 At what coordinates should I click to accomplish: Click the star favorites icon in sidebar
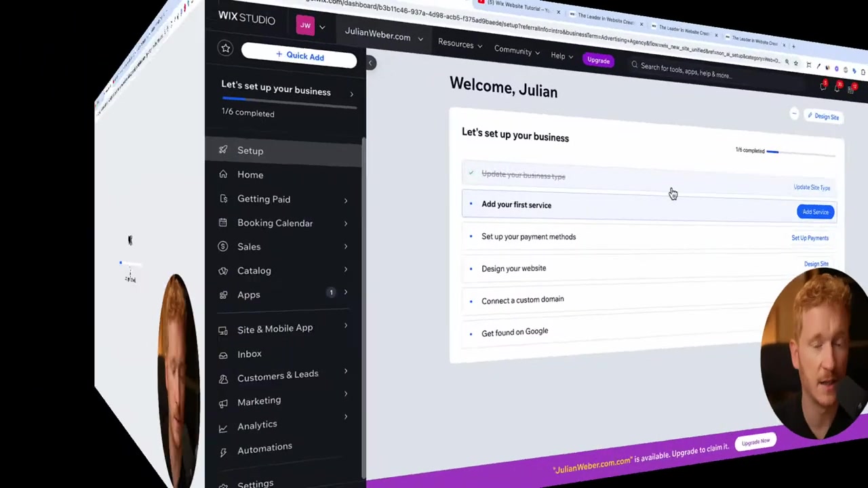(225, 48)
